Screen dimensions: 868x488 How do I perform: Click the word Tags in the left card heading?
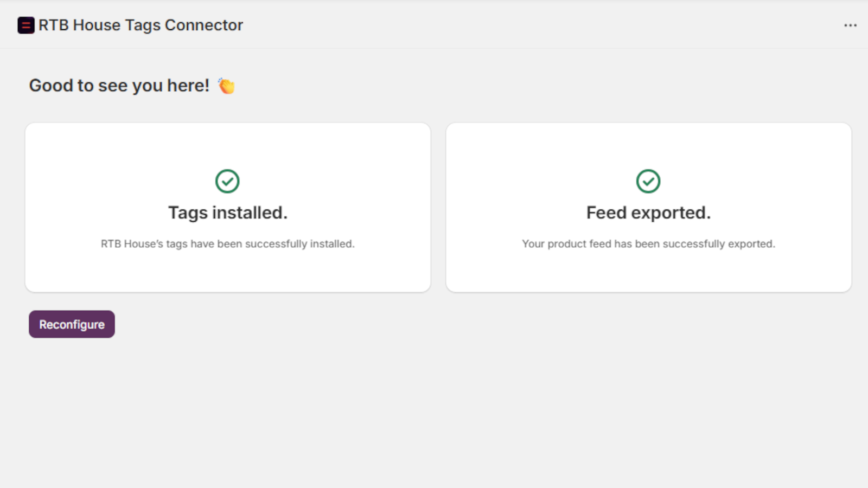tap(188, 213)
